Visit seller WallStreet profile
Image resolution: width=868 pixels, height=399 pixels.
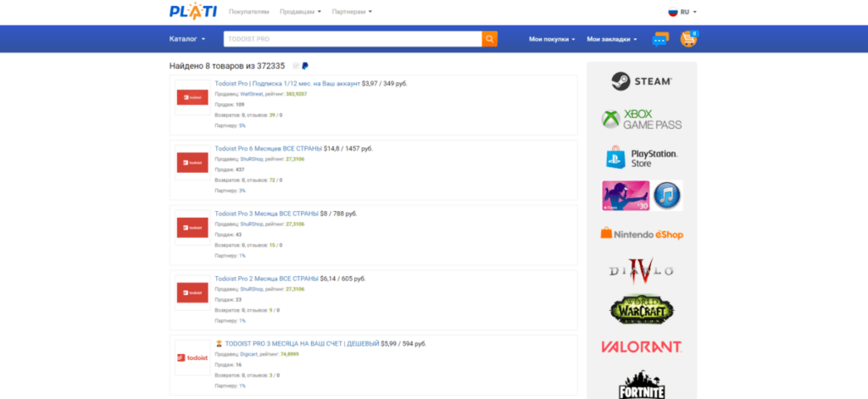click(251, 94)
